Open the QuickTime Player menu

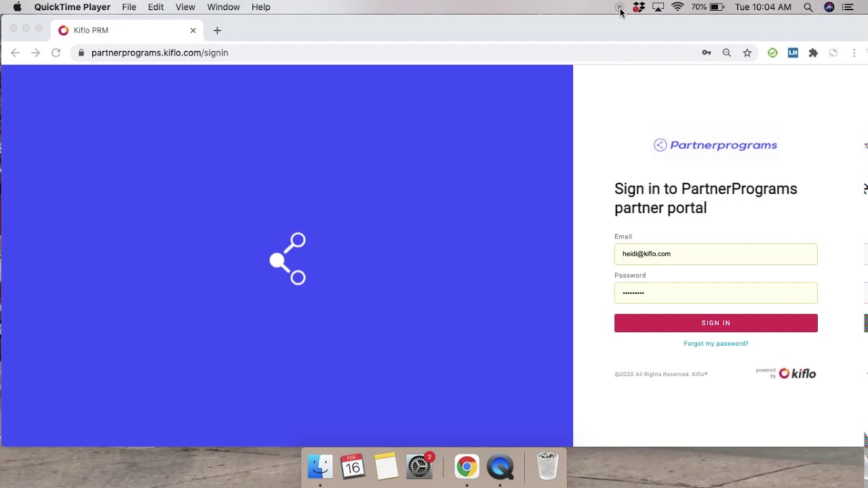point(72,7)
